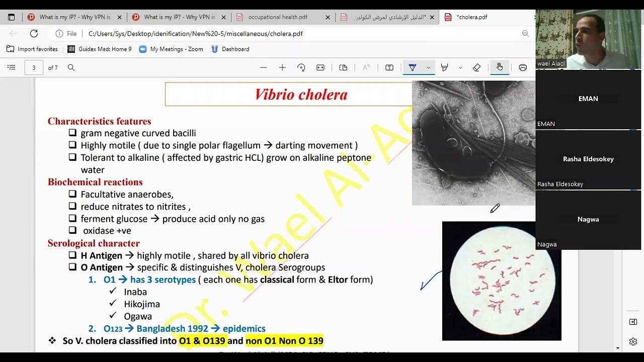644x362 pixels.
Task: Click the 'Vibrio cholera' title text
Action: pos(301,95)
